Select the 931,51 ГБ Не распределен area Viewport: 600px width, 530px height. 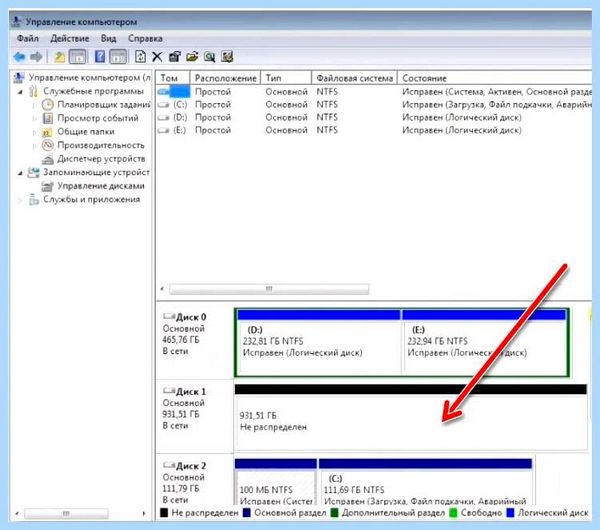coord(411,417)
